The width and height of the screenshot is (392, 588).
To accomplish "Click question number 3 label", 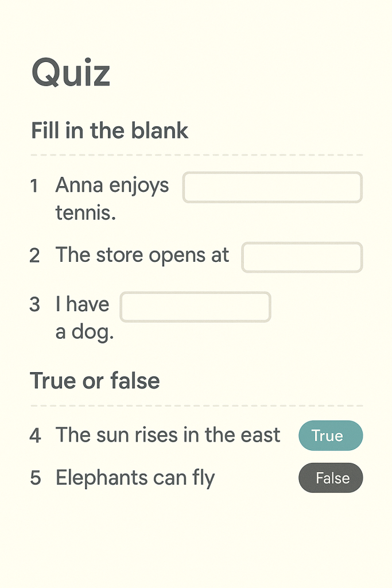I will click(x=35, y=304).
